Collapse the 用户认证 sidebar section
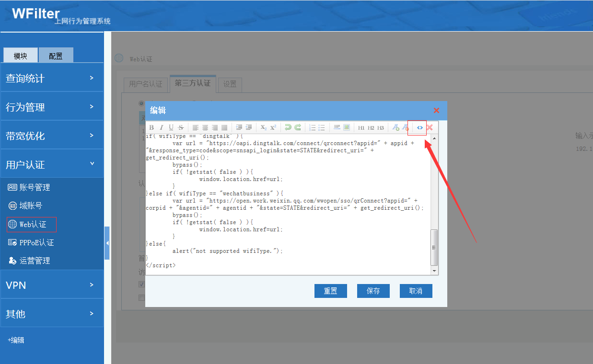Image resolution: width=593 pixels, height=364 pixels. [52, 164]
